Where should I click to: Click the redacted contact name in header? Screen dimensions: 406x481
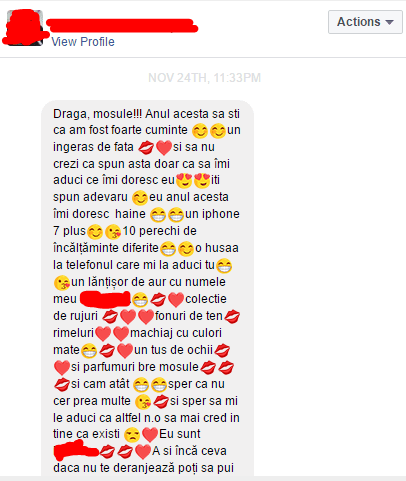coord(122,25)
